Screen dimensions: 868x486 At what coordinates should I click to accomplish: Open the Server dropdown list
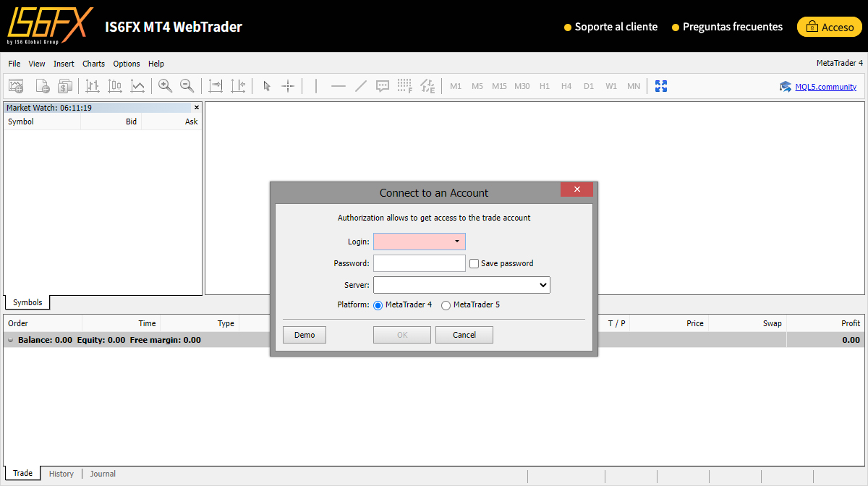461,285
